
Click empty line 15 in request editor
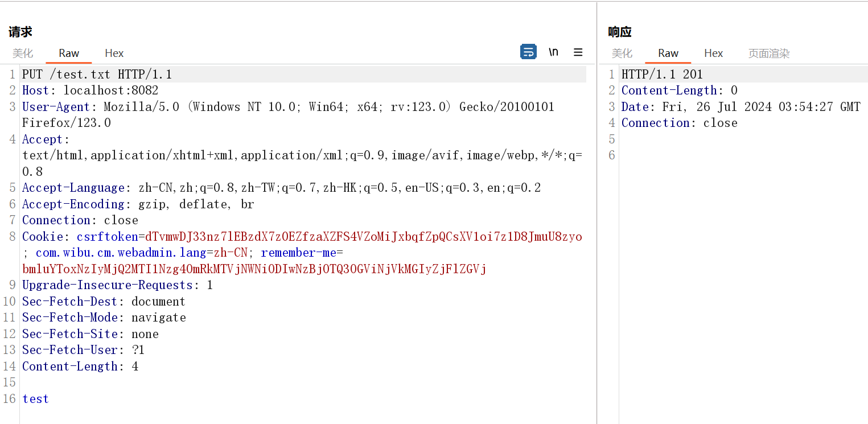tap(304, 382)
